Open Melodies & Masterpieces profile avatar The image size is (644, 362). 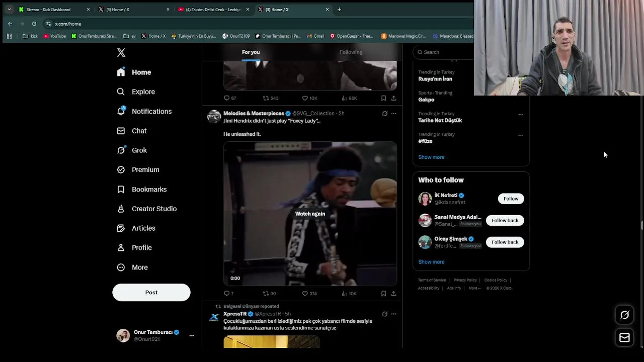[x=214, y=116]
